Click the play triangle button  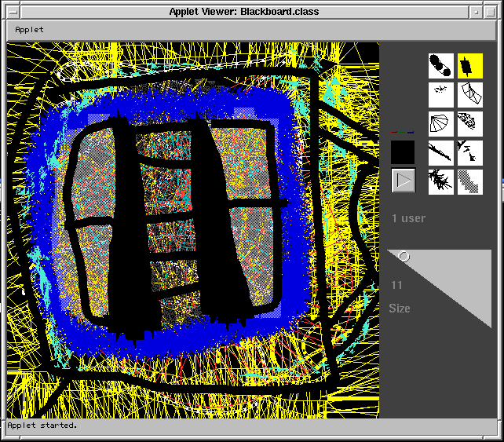pos(404,181)
